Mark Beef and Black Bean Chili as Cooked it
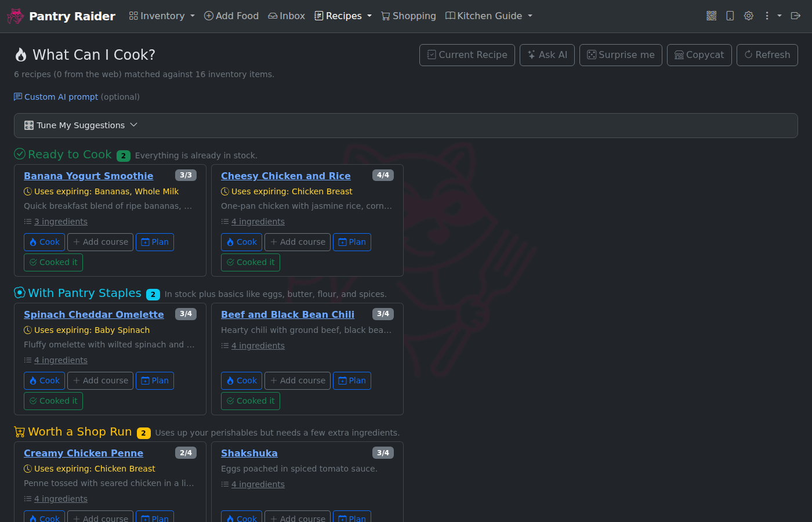This screenshot has width=812, height=522. point(251,401)
